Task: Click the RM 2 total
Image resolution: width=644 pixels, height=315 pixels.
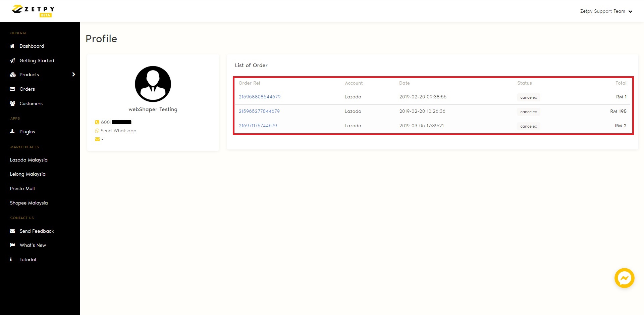Action: pyautogui.click(x=621, y=126)
